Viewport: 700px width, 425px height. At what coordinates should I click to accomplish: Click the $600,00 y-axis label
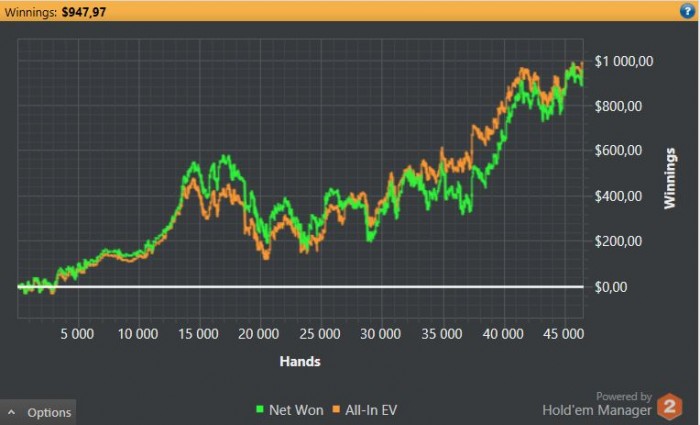click(x=618, y=150)
